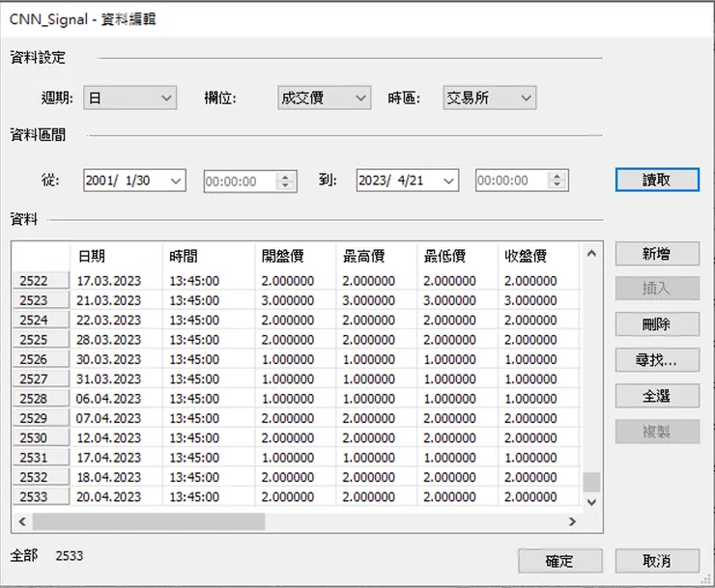Viewport: 715px width, 588px height.
Task: Open the 週期 dropdown showing 日
Action: point(130,98)
